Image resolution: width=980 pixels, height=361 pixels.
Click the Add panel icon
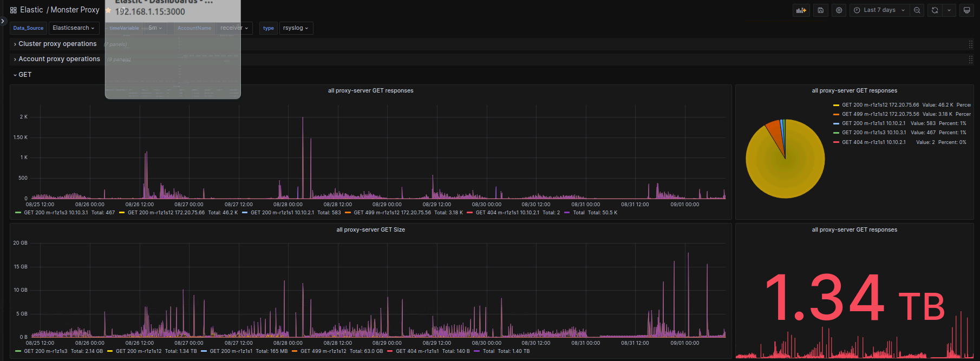801,10
